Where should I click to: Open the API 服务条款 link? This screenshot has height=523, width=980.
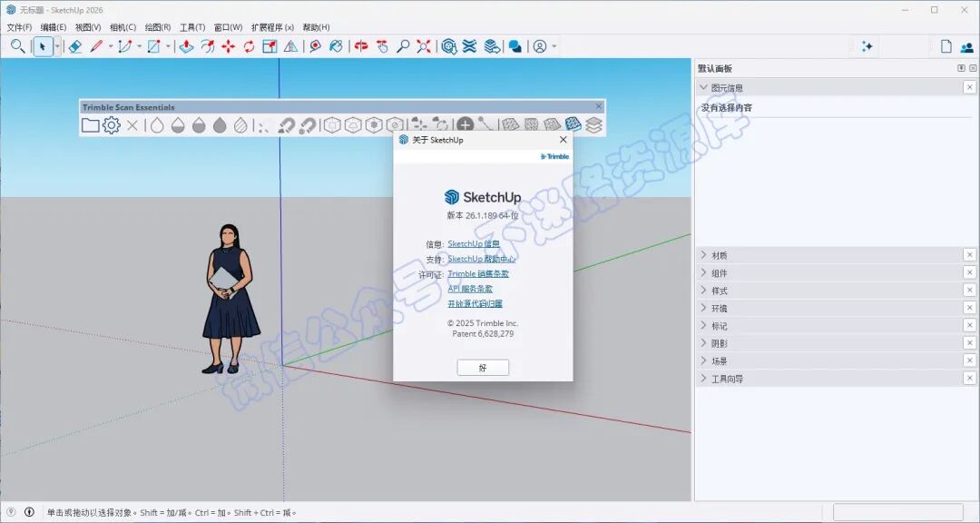point(470,289)
